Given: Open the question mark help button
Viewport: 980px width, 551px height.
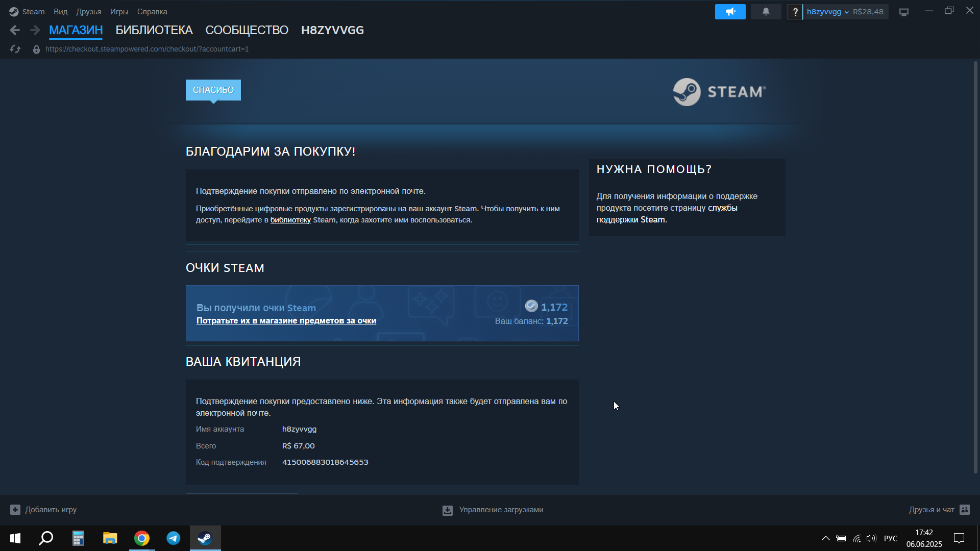Looking at the screenshot, I should click(x=795, y=12).
